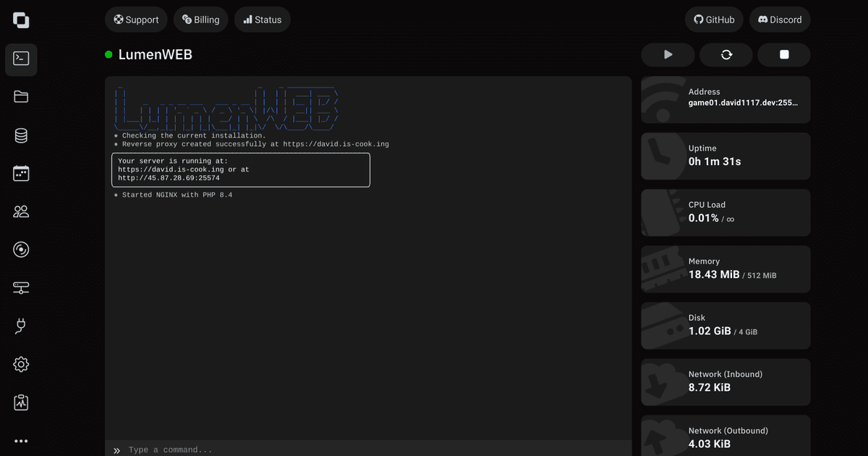The height and width of the screenshot is (456, 868).
Task: Open the Files folder icon in sidebar
Action: pos(21,97)
